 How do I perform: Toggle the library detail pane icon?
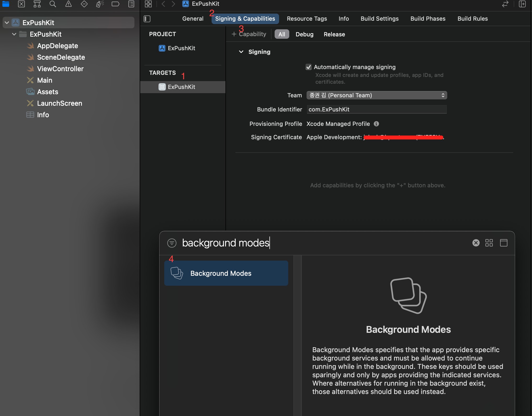[503, 243]
